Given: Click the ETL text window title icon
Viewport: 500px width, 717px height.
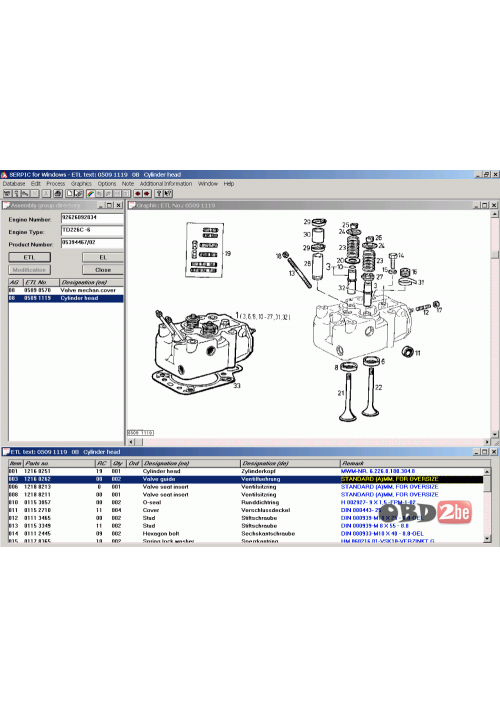Looking at the screenshot, I should pyautogui.click(x=6, y=452).
